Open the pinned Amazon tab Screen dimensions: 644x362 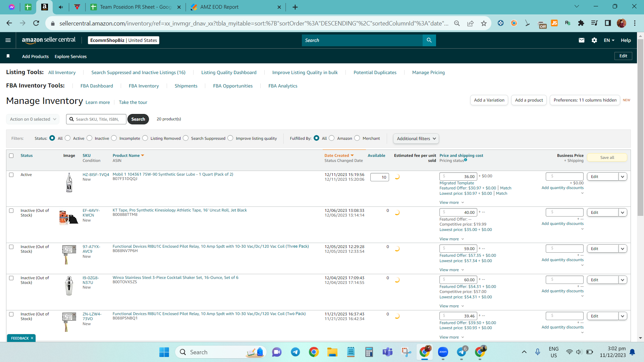point(44,7)
